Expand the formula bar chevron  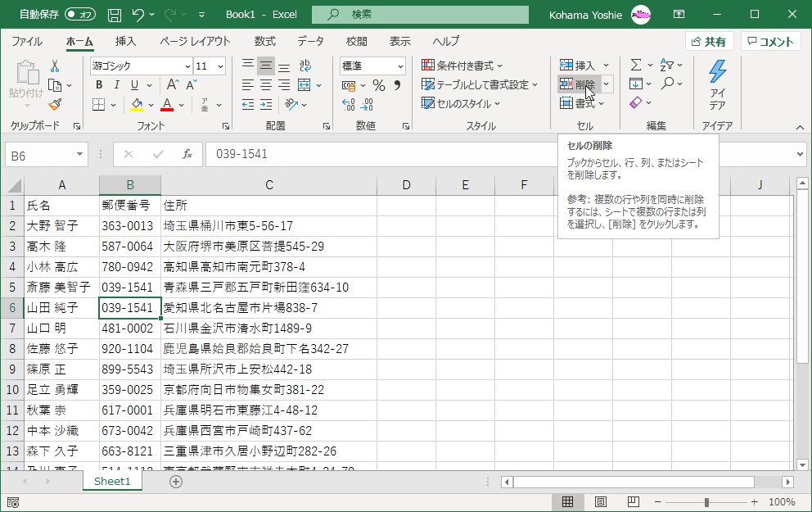(x=800, y=154)
